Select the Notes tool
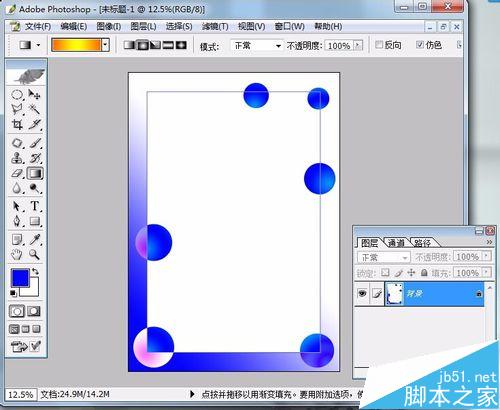The width and height of the screenshot is (500, 410). tap(17, 240)
